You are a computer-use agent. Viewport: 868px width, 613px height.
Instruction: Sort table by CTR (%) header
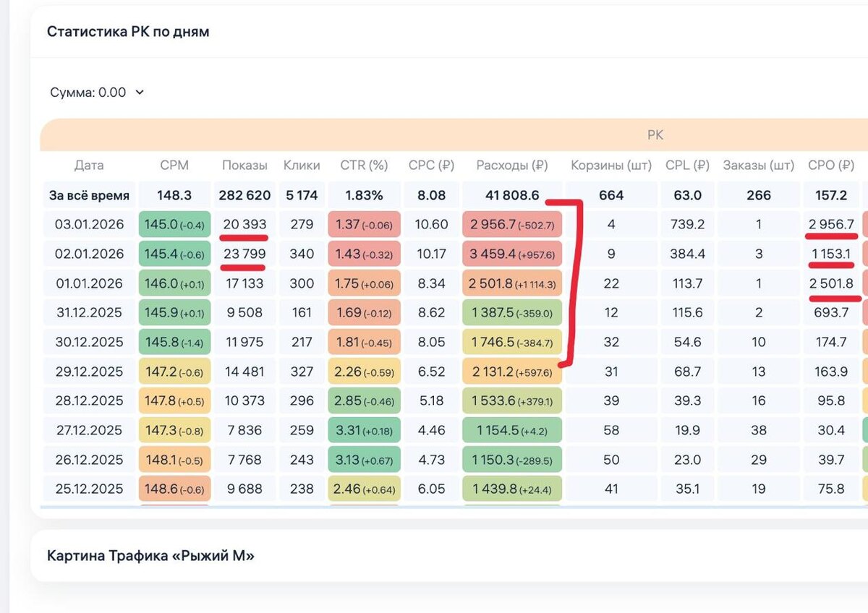(364, 166)
